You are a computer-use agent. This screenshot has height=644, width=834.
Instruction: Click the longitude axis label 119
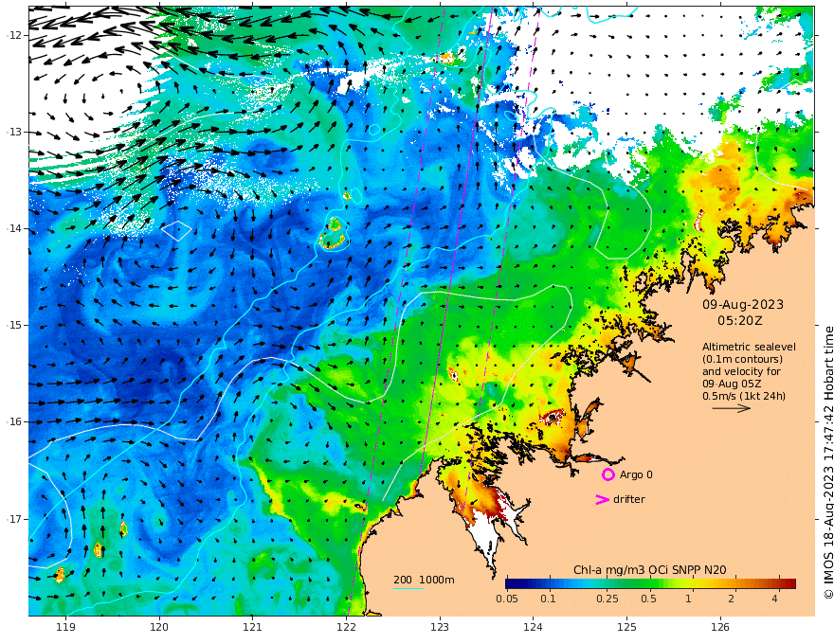(65, 628)
